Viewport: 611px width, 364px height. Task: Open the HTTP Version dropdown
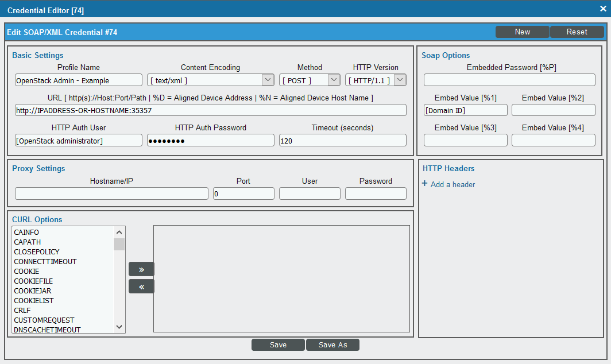(400, 80)
